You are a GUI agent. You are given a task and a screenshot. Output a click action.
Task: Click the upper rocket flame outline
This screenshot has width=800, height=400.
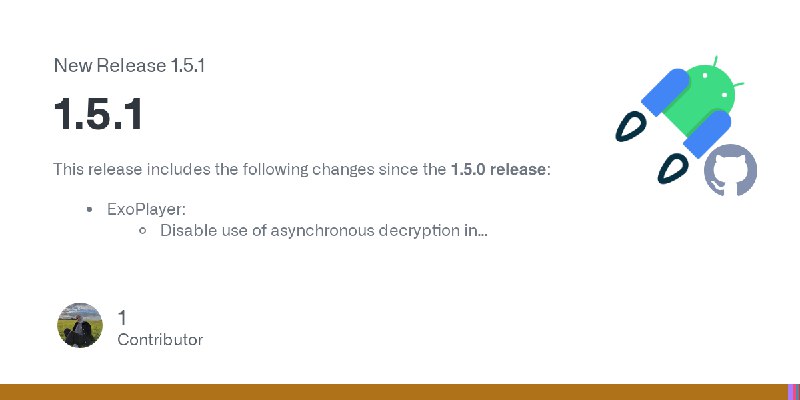pos(631,126)
